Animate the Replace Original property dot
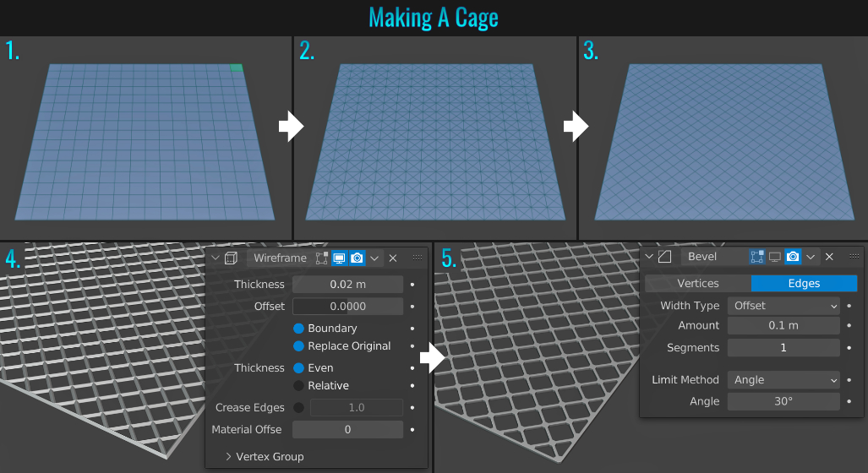The width and height of the screenshot is (868, 473). pyautogui.click(x=412, y=346)
